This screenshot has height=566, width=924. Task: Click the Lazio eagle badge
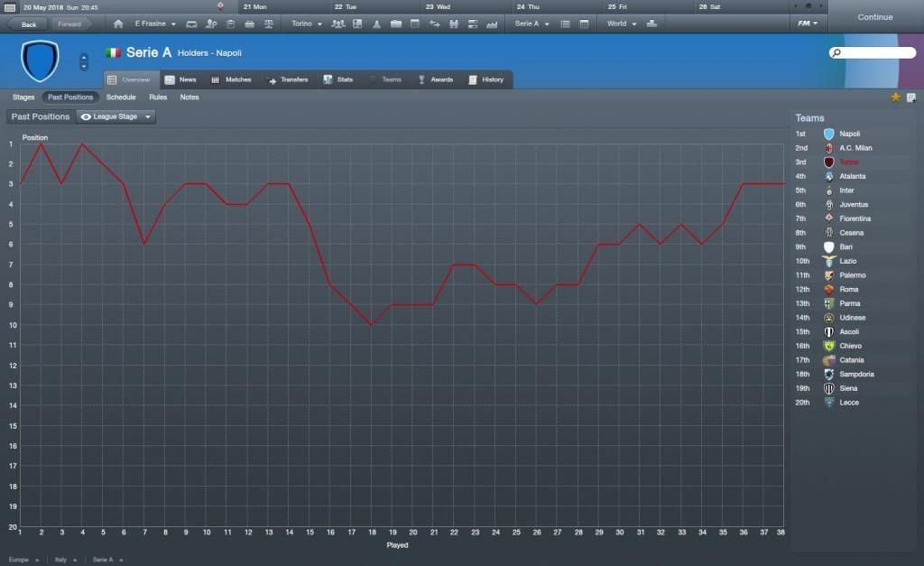[829, 261]
